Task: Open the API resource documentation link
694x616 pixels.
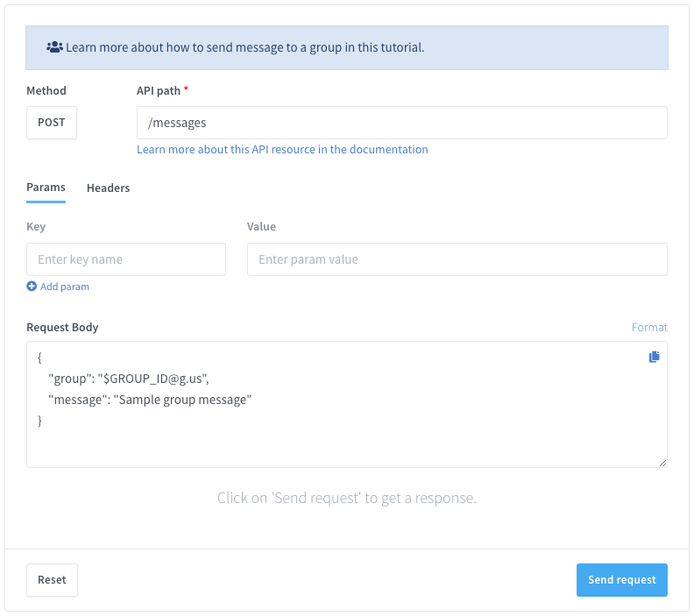Action: coord(282,150)
